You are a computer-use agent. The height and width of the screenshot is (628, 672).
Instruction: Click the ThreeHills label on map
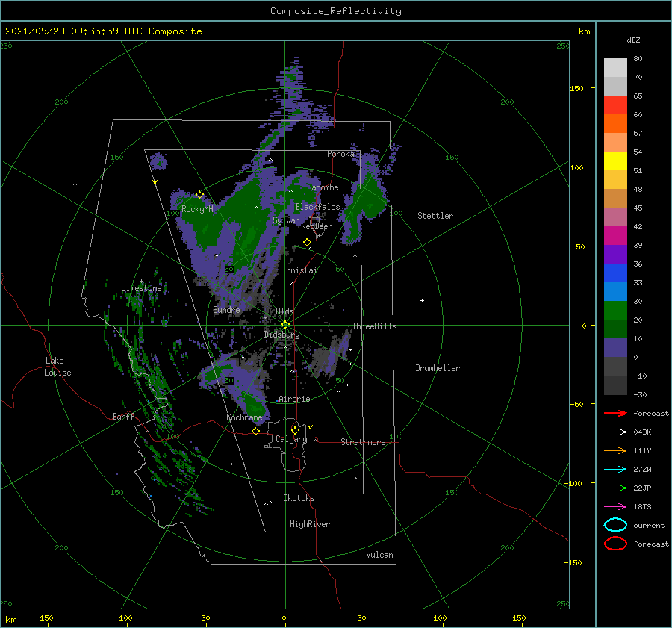pyautogui.click(x=374, y=326)
